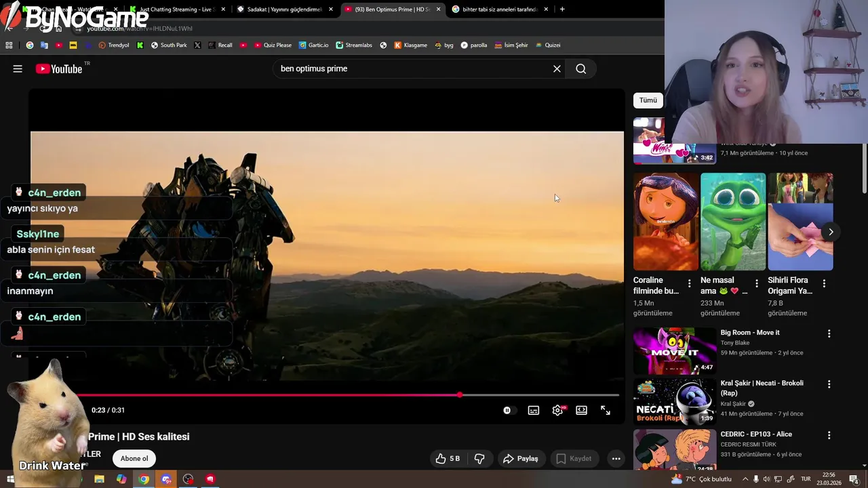
Task: Subscribe with the Abone ol button
Action: click(x=134, y=458)
